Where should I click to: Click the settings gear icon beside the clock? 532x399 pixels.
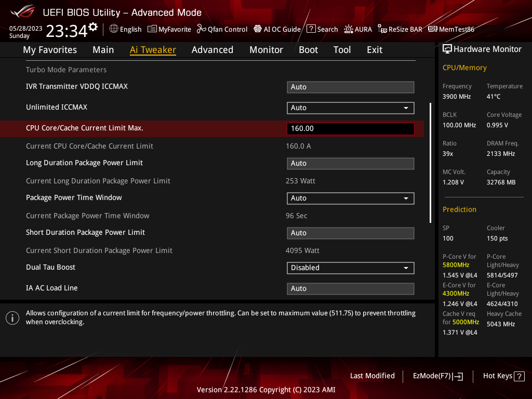click(x=93, y=27)
